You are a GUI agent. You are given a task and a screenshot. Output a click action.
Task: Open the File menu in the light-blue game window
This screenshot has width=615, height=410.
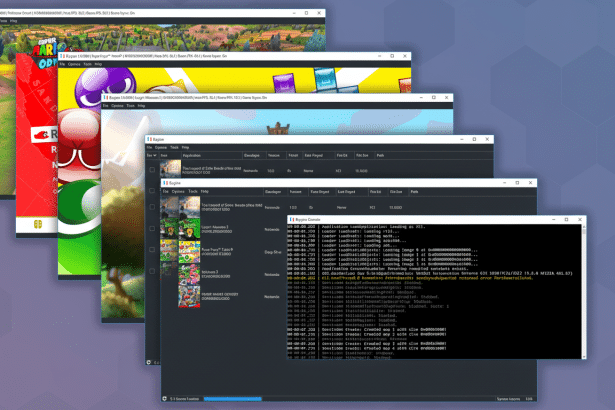[x=106, y=106]
